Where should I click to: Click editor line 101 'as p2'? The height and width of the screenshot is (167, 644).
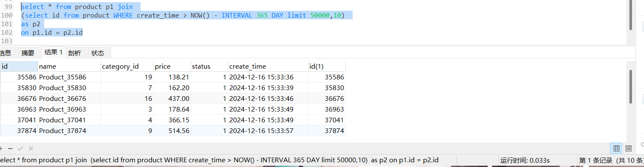click(x=30, y=24)
